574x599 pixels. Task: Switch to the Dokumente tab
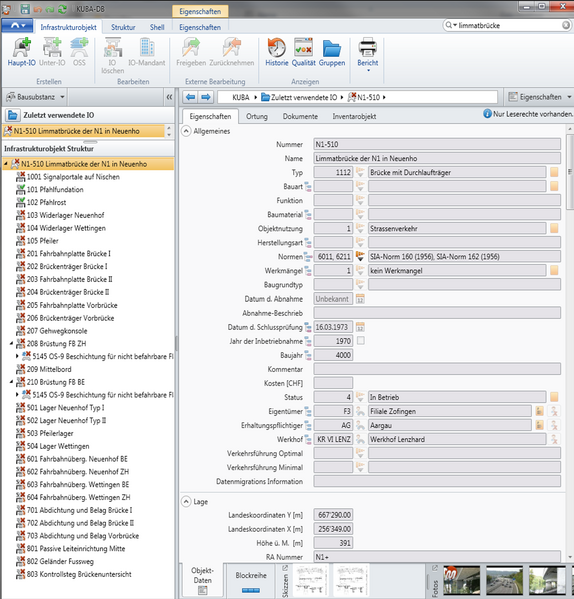pyautogui.click(x=300, y=116)
